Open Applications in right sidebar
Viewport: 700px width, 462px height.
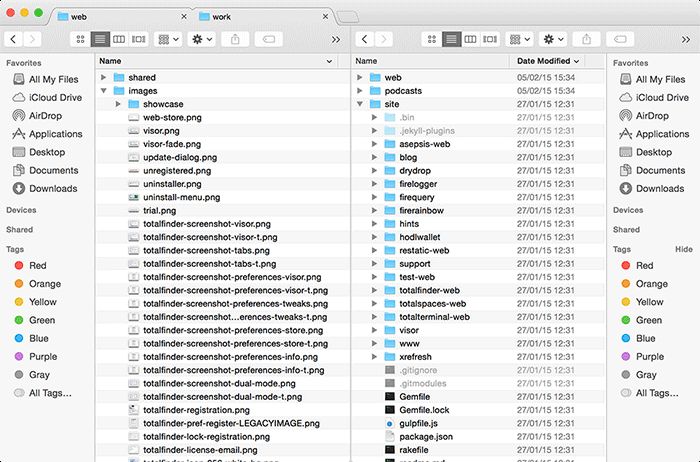pyautogui.click(x=654, y=134)
